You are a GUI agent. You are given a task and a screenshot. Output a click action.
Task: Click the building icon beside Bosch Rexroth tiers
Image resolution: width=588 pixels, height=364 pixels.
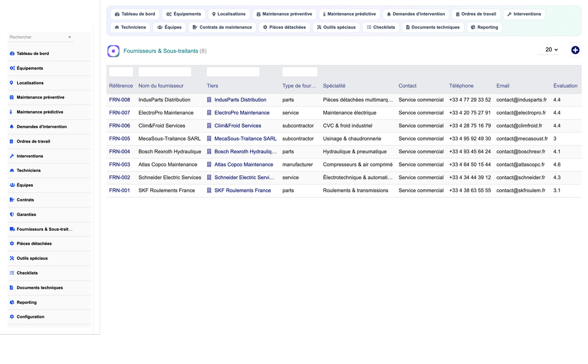click(209, 152)
